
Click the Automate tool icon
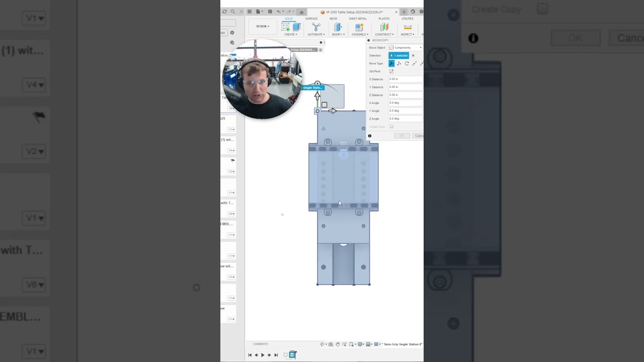point(316,27)
